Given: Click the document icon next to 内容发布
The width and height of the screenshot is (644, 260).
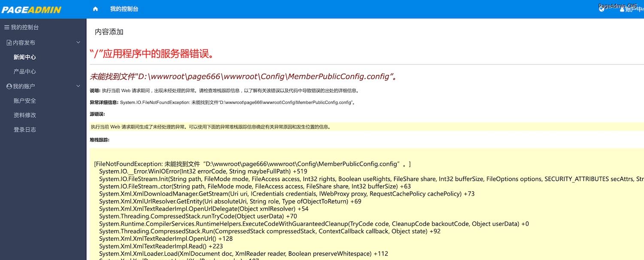Looking at the screenshot, I should coord(9,43).
